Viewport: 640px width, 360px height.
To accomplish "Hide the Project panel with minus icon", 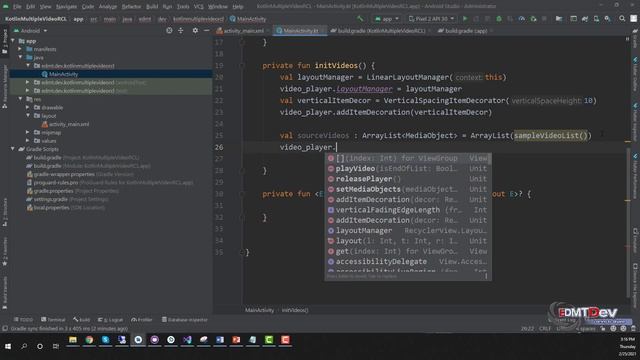I will pos(207,31).
